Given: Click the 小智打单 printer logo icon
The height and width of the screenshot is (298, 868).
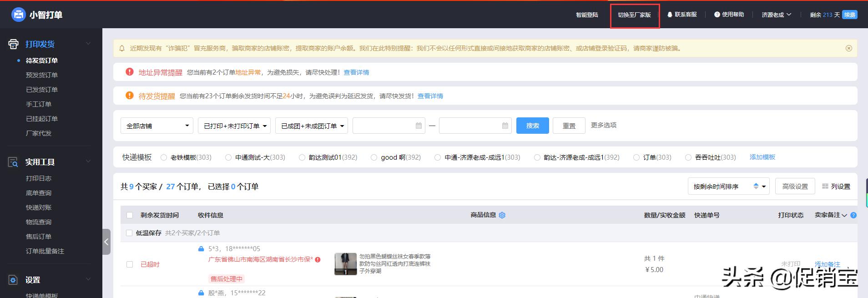Looking at the screenshot, I should [x=18, y=15].
